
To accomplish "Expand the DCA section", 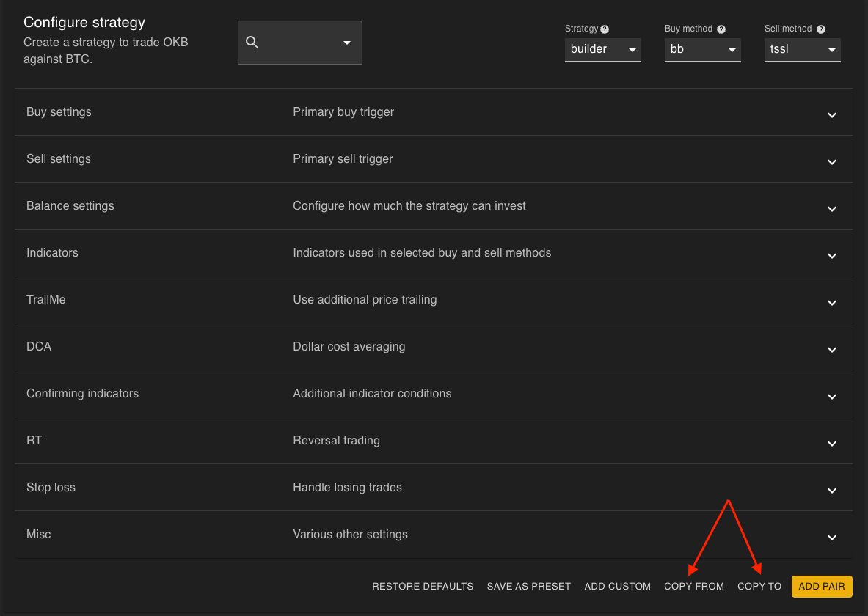I will [831, 350].
